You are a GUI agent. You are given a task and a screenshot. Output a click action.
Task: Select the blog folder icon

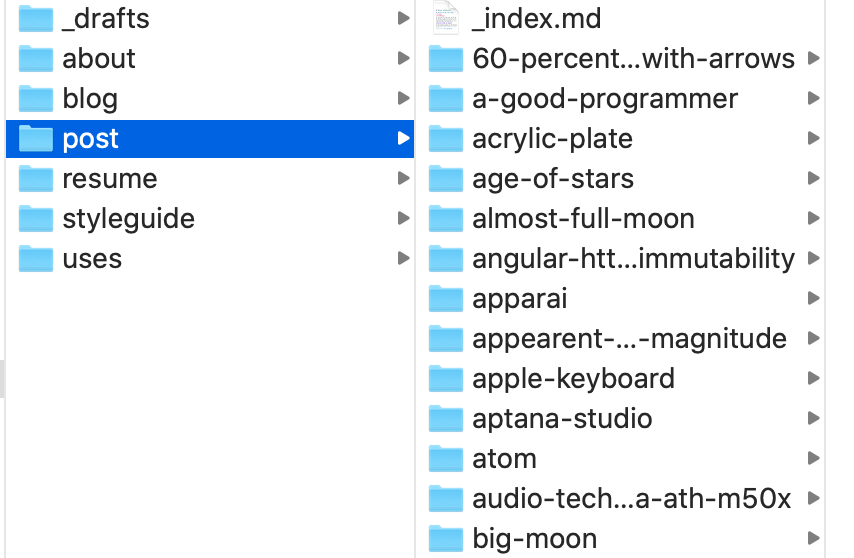[x=36, y=99]
